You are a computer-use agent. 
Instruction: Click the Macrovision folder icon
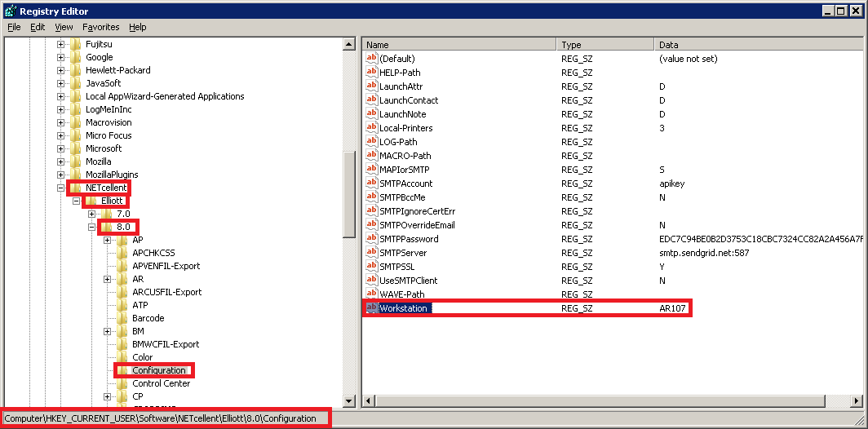(x=76, y=122)
